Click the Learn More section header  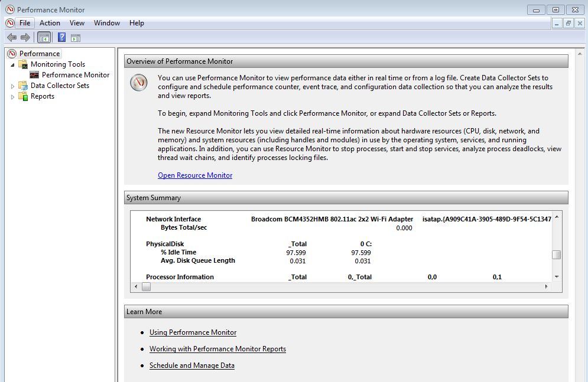click(346, 312)
